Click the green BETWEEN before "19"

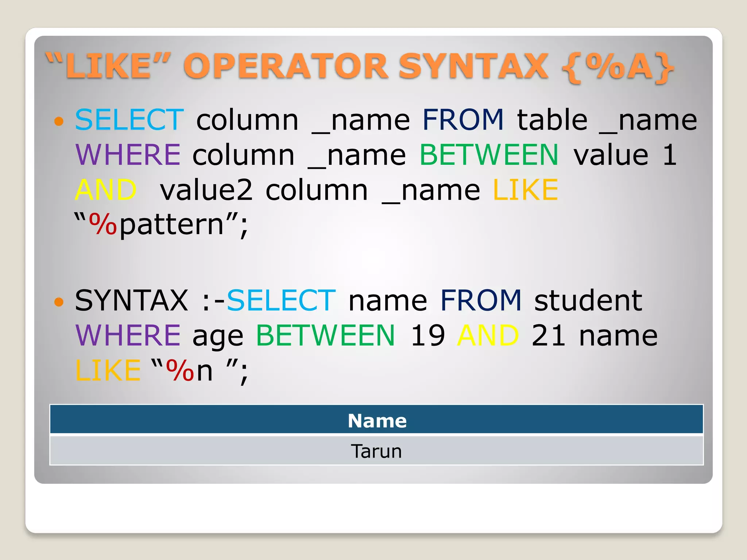coord(325,335)
